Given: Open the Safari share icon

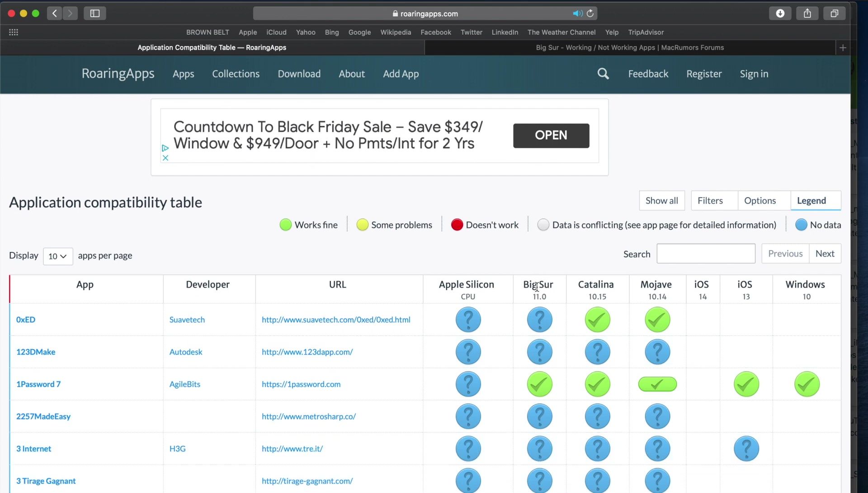Looking at the screenshot, I should (x=807, y=14).
